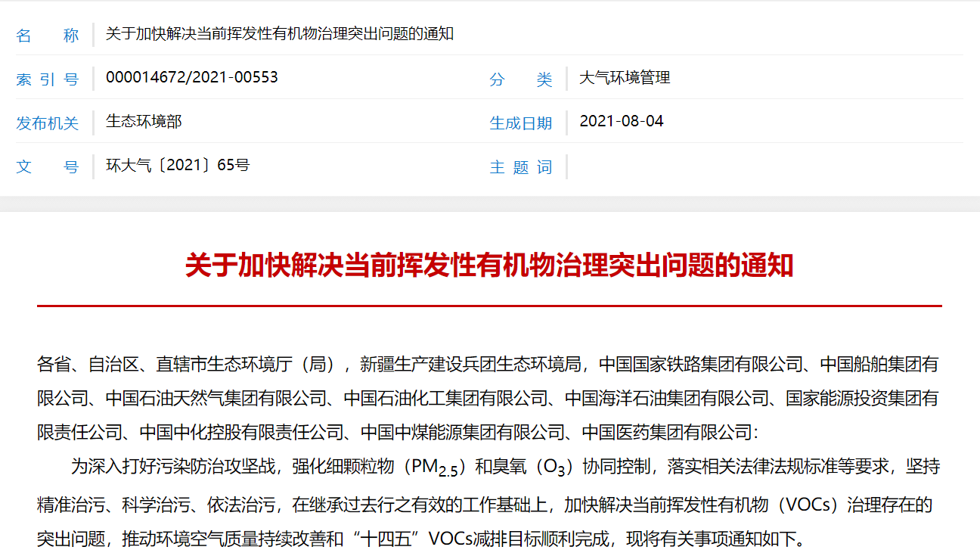The height and width of the screenshot is (553, 980).
Task: Click the 文号 label
Action: pos(47,166)
